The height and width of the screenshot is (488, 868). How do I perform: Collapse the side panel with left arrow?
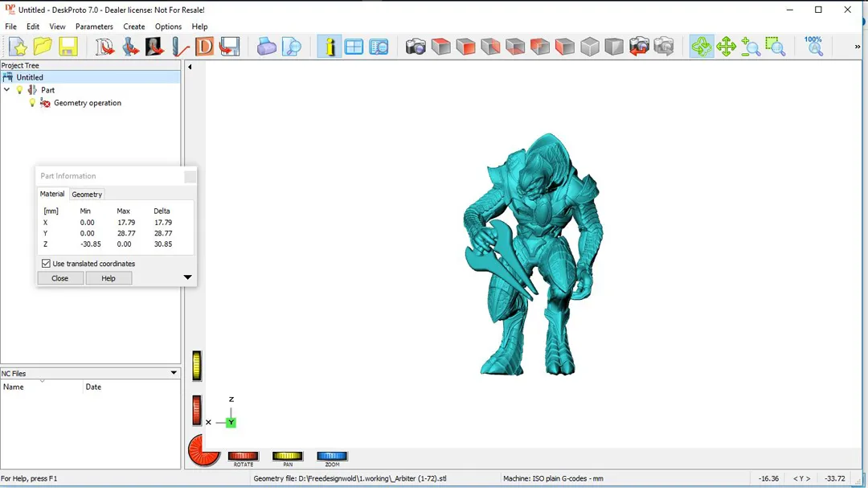tap(190, 67)
